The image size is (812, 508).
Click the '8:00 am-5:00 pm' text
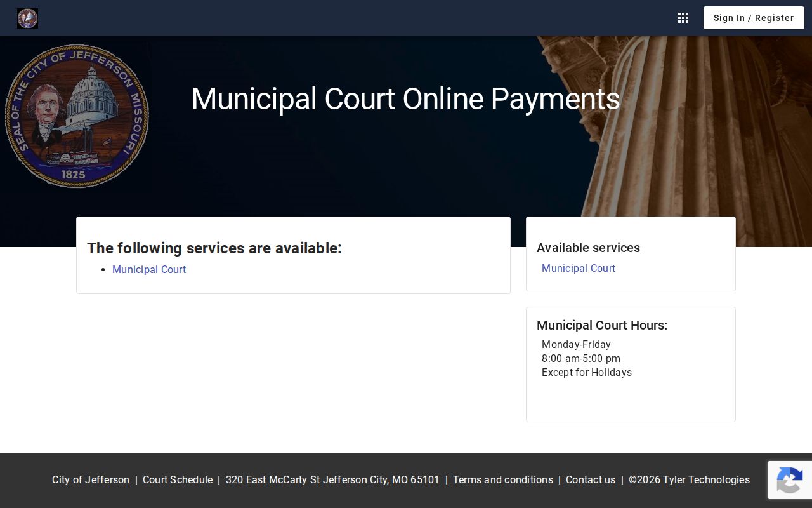(581, 358)
